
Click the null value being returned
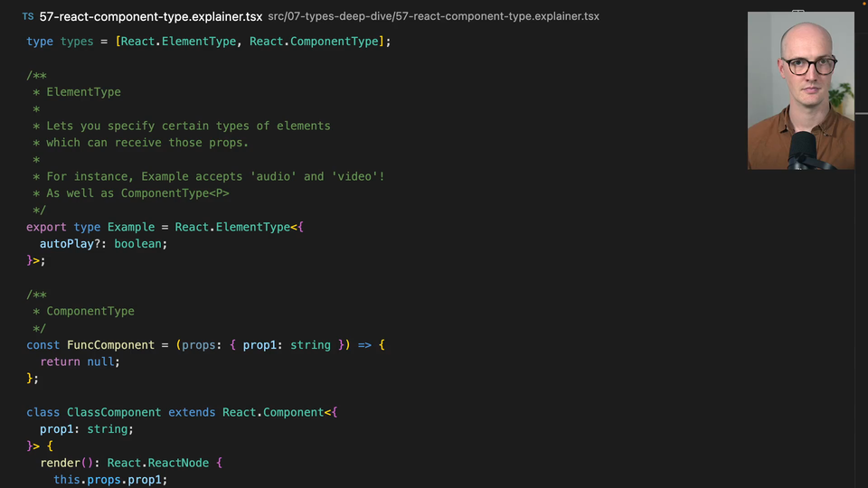point(100,361)
